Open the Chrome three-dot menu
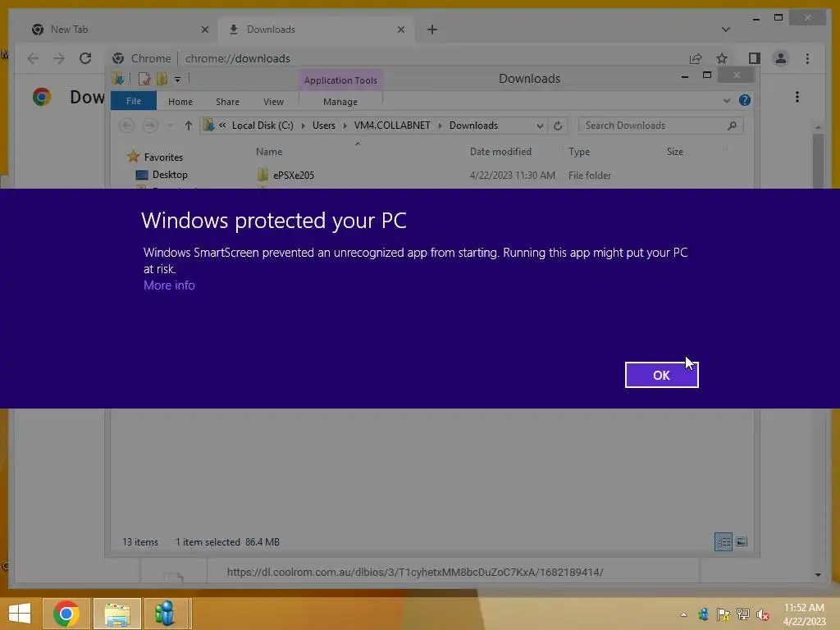This screenshot has width=840, height=630. tap(807, 58)
